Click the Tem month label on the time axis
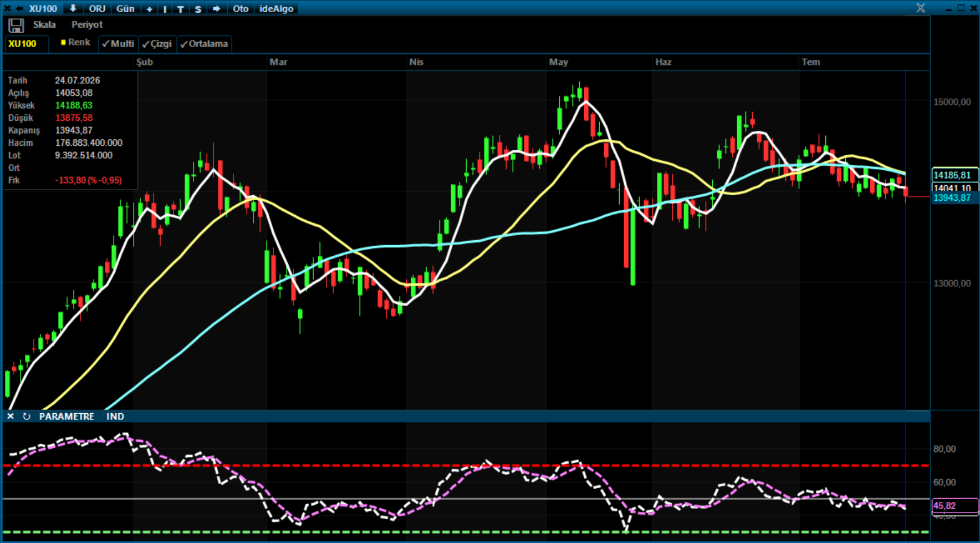 811,62
